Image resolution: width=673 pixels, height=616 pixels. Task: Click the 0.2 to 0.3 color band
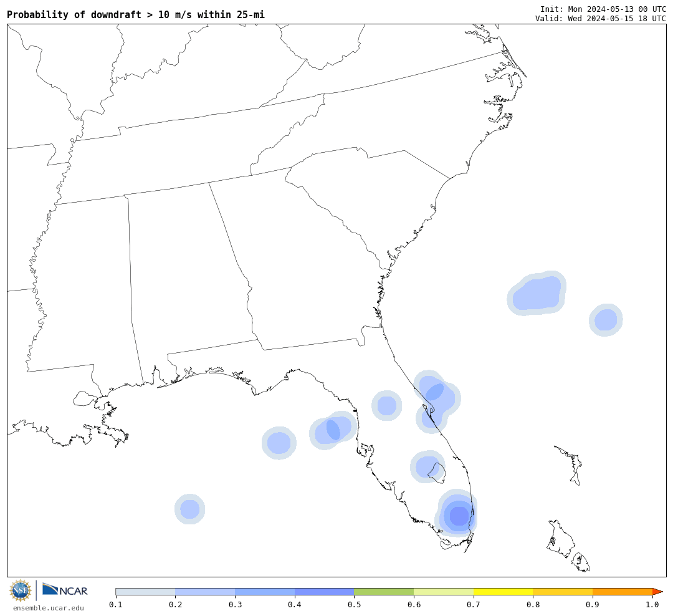pyautogui.click(x=205, y=592)
